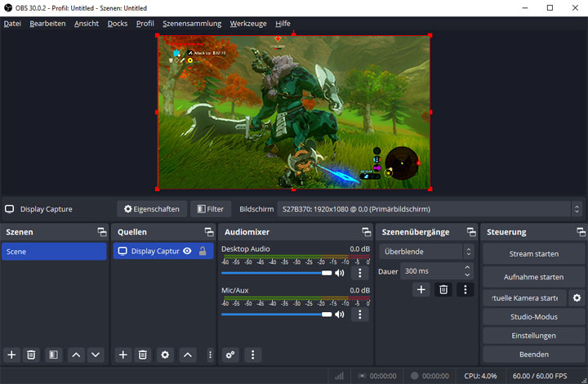The height and width of the screenshot is (384, 588).
Task: Undock the Audiomixer panel with float icon
Action: (366, 232)
